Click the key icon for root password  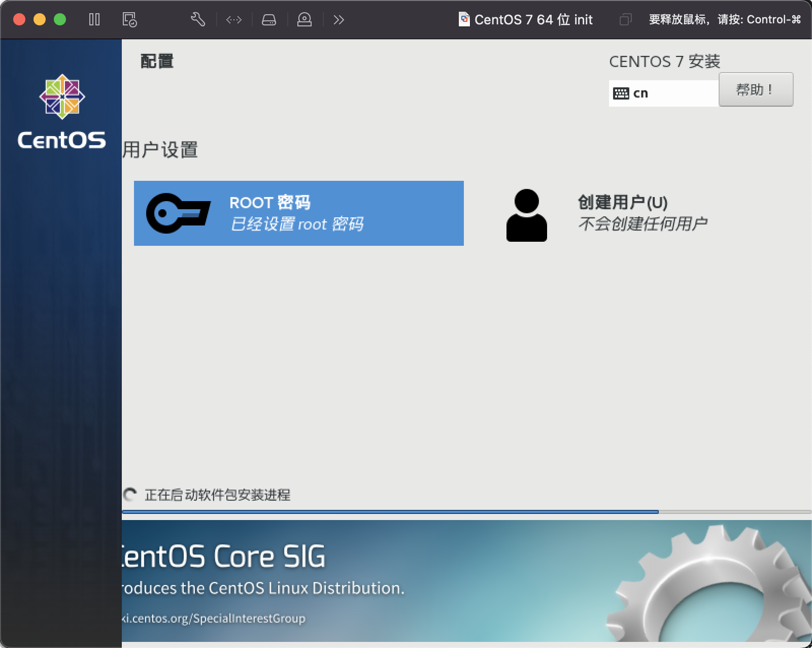pyautogui.click(x=178, y=213)
